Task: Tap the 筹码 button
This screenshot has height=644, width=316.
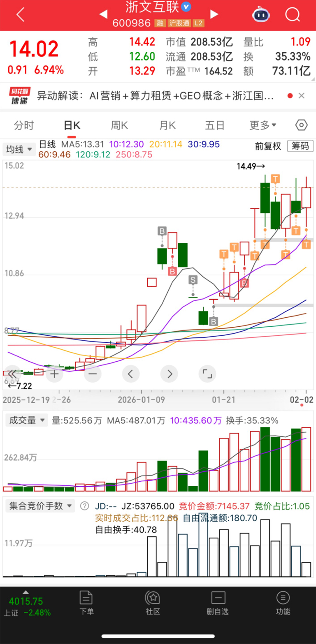Action: pos(300,146)
